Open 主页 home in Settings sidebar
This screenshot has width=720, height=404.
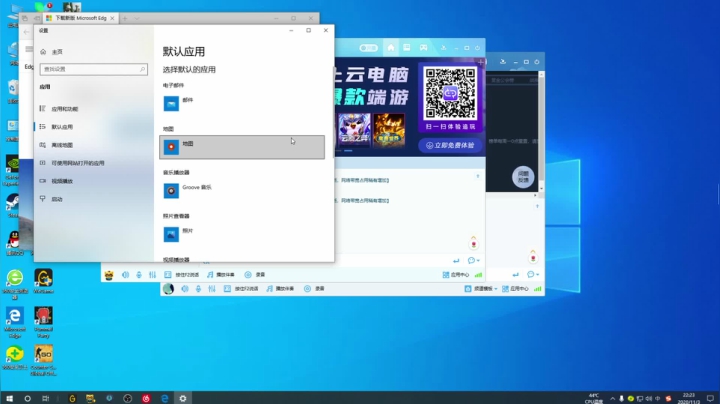[51, 52]
